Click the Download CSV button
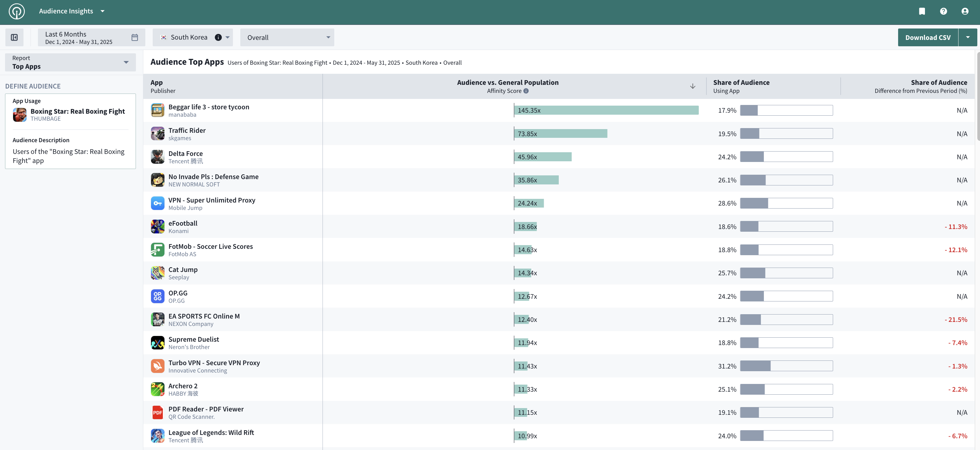The height and width of the screenshot is (450, 980). [928, 37]
